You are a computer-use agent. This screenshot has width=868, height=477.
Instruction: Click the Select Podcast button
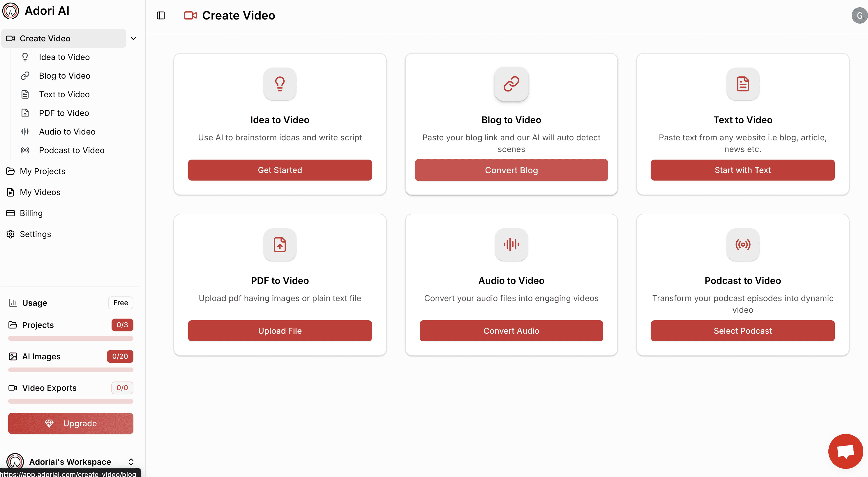743,331
